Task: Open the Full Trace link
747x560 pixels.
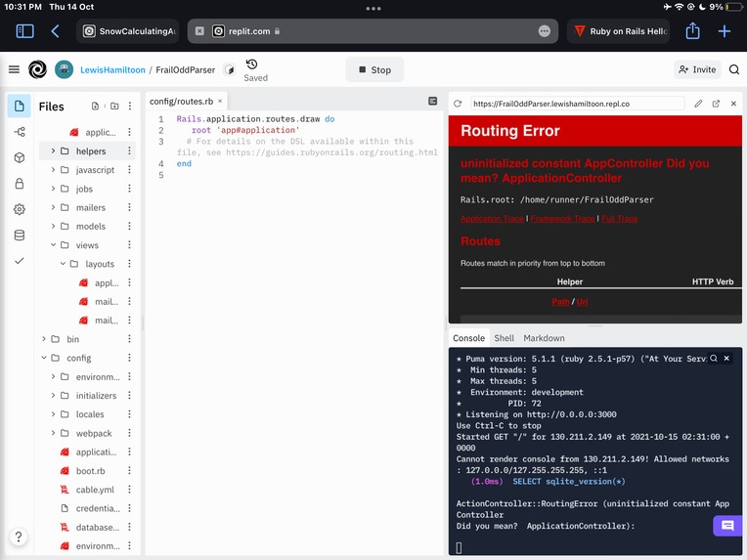Action: pos(619,219)
